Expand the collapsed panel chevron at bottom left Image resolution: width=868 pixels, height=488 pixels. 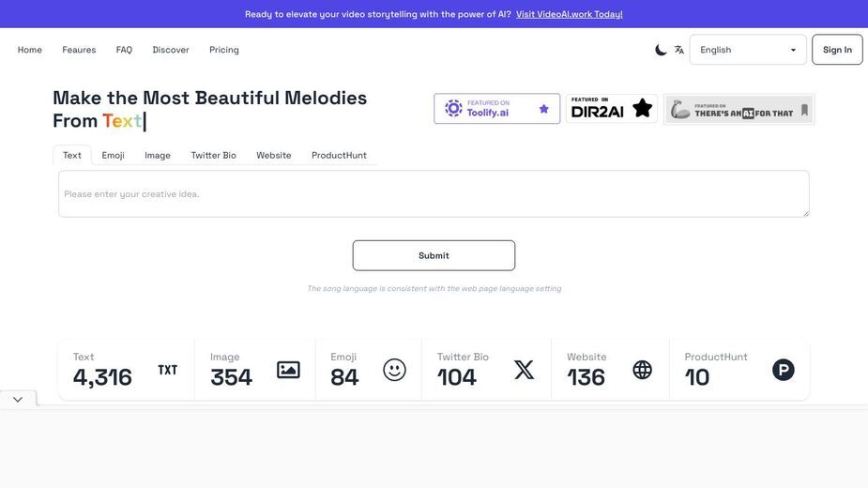click(18, 400)
